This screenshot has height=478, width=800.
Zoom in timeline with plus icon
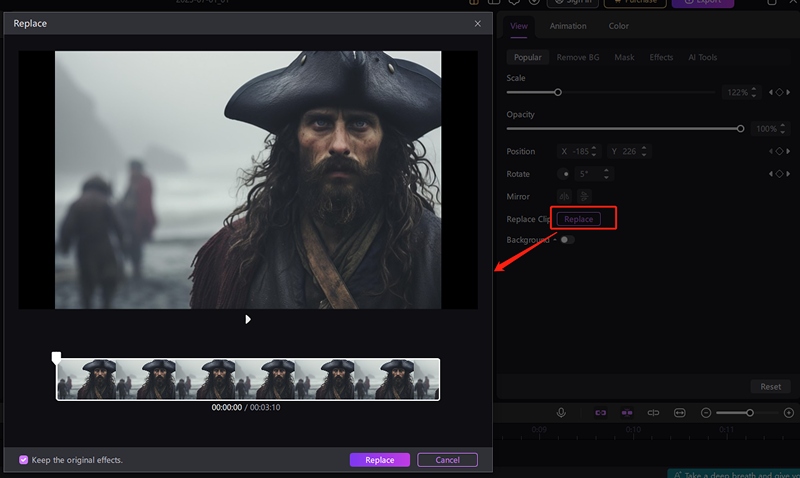pyautogui.click(x=789, y=413)
